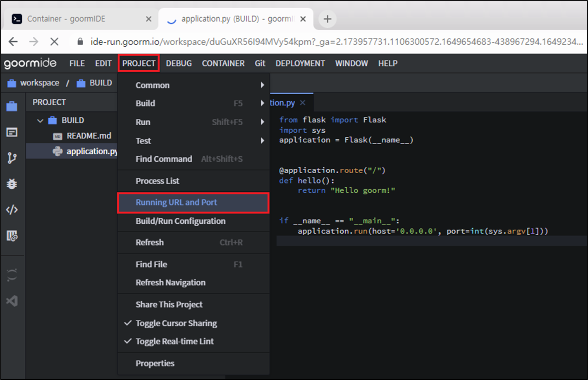This screenshot has height=380, width=588.
Task: Open the HELP menu
Action: click(388, 63)
